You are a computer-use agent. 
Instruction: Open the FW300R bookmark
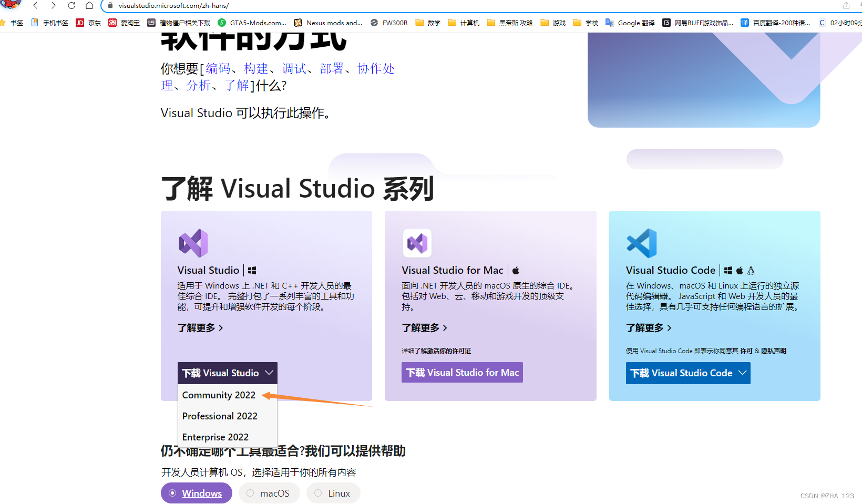tap(389, 23)
